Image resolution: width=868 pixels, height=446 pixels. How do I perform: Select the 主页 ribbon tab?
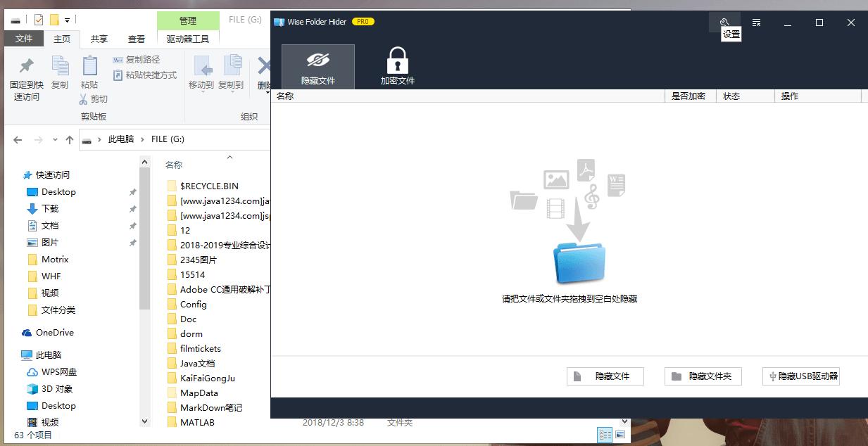[x=62, y=39]
